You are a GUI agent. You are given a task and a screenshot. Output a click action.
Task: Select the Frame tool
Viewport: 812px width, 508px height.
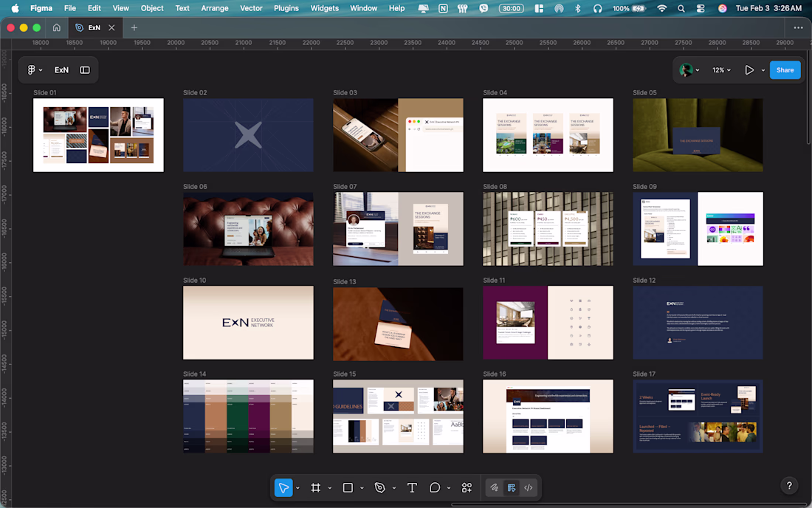pyautogui.click(x=315, y=488)
